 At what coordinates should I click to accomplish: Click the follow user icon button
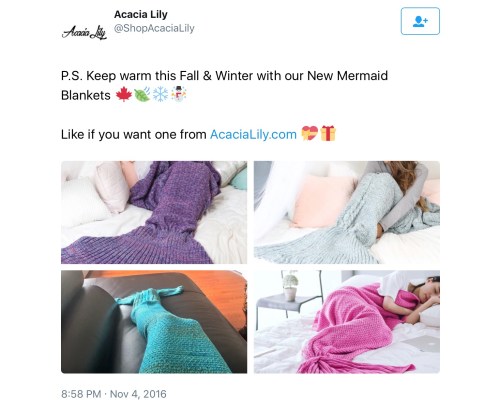point(420,21)
